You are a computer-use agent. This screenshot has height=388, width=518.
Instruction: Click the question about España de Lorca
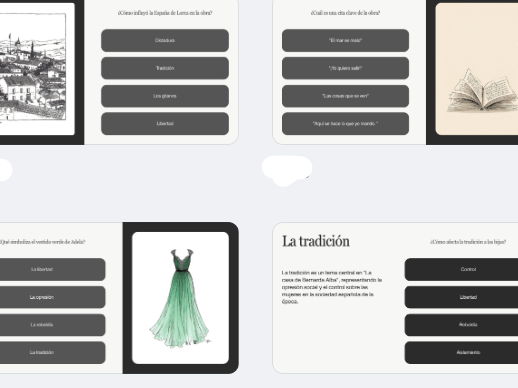(165, 13)
